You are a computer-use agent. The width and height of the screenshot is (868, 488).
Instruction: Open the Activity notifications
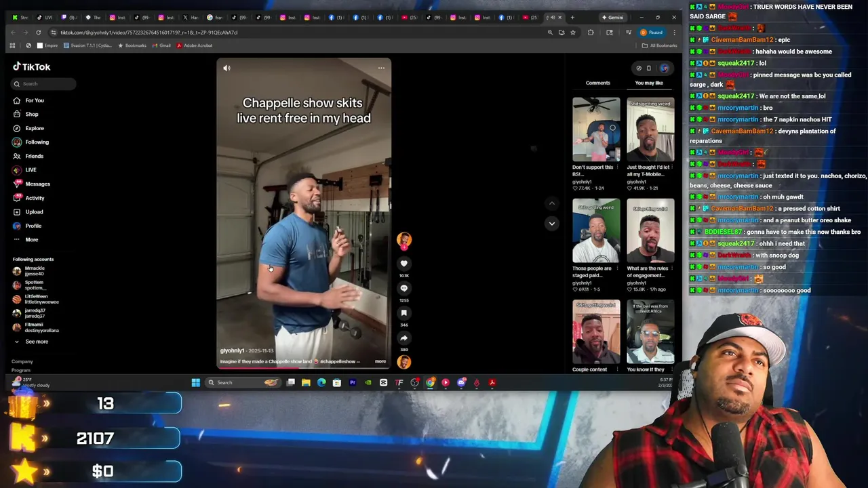point(28,198)
